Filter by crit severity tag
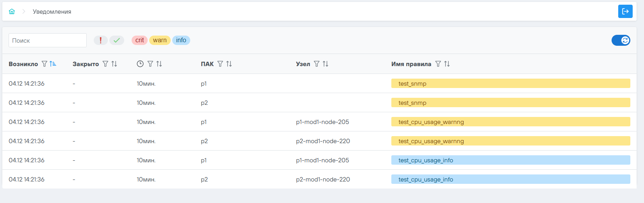This screenshot has height=203, width=644. point(139,40)
